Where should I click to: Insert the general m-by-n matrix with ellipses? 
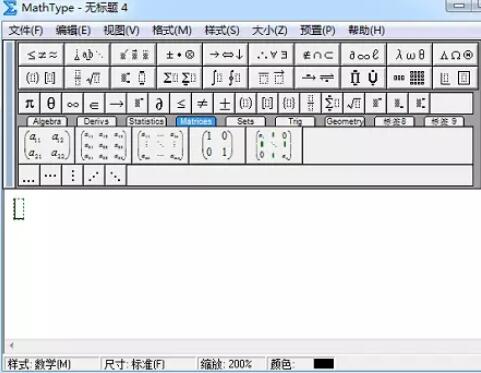tap(160, 146)
